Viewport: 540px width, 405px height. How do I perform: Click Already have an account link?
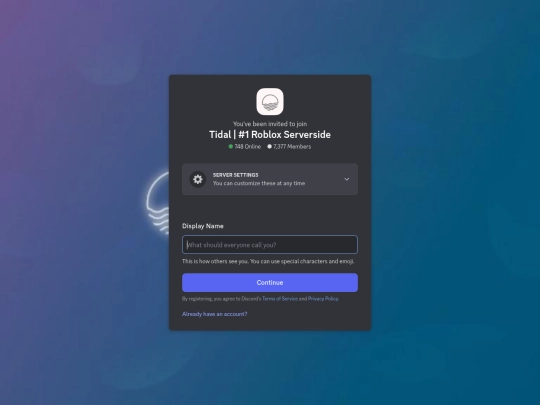point(215,314)
